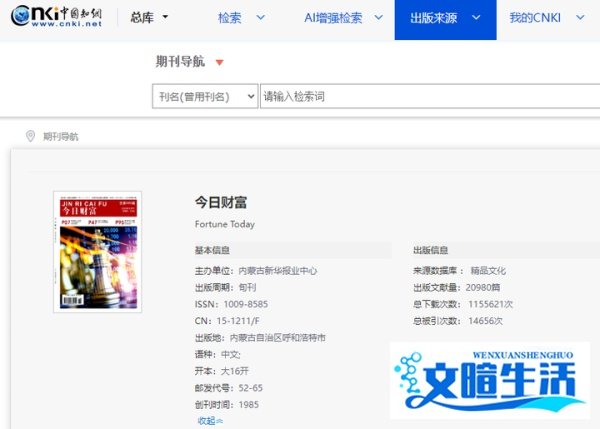Open the AI增强检索 menu
Image resolution: width=600 pixels, height=429 pixels.
[333, 18]
